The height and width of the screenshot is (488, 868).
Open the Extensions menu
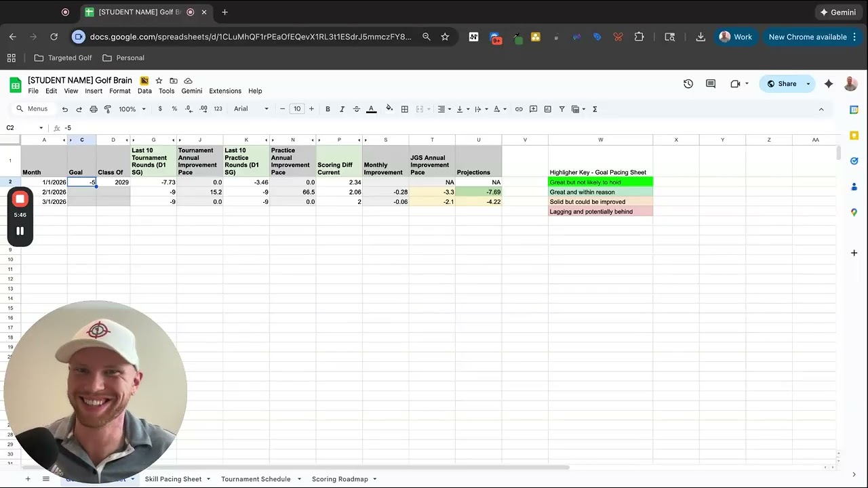coord(225,91)
